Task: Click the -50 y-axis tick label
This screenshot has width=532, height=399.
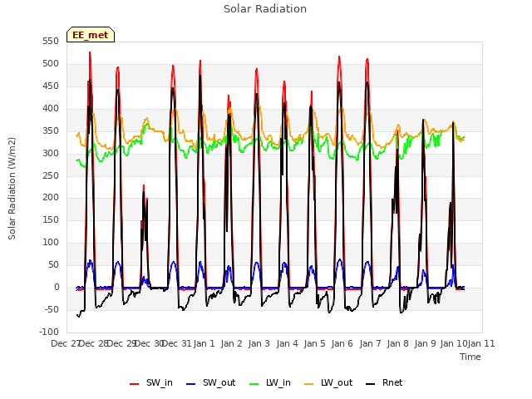Action: click(x=52, y=309)
